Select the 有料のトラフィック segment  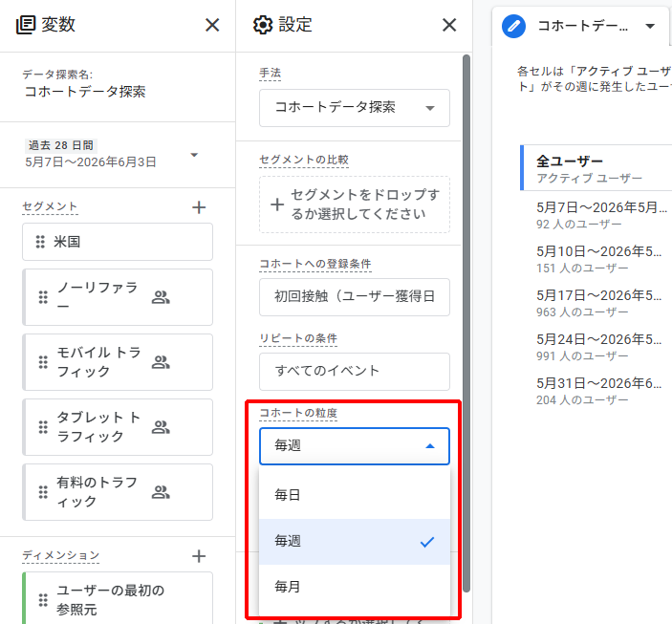[x=118, y=492]
